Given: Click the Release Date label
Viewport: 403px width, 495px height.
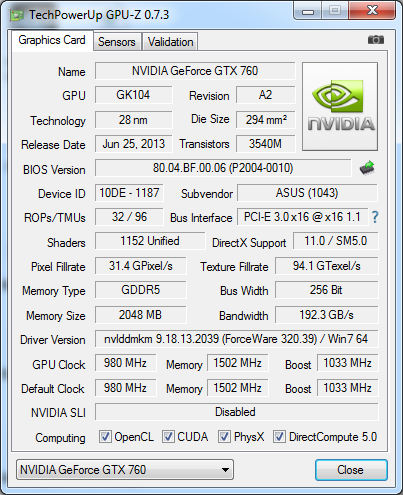Looking at the screenshot, I should click(53, 145).
